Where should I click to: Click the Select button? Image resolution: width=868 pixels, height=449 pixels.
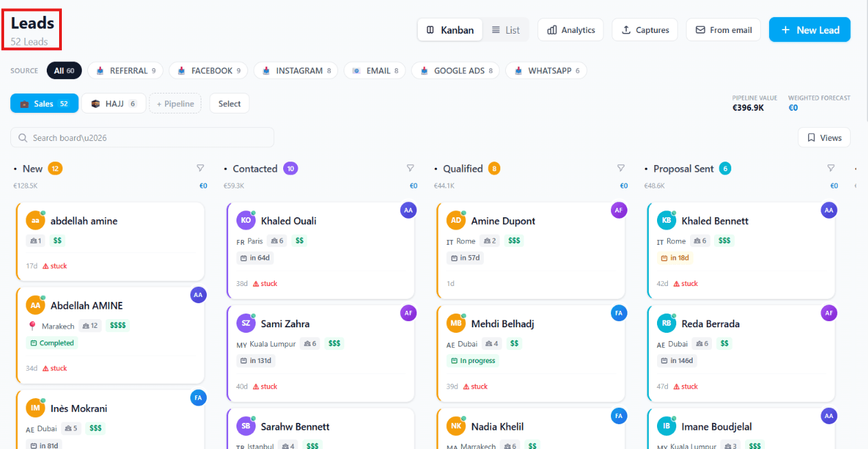coord(230,104)
